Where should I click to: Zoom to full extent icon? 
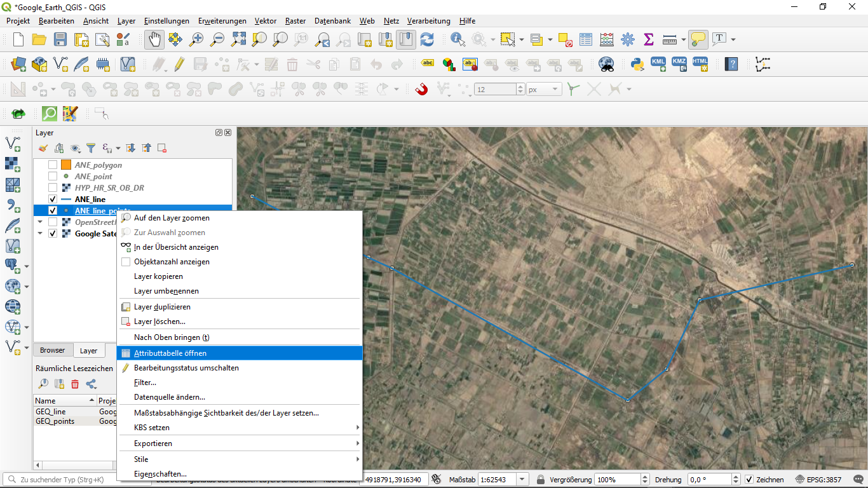tap(238, 39)
